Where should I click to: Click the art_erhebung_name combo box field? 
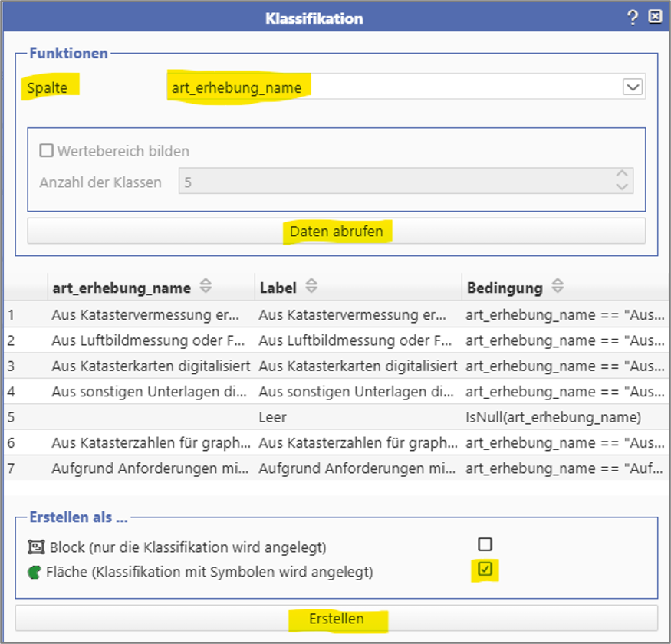click(405, 87)
